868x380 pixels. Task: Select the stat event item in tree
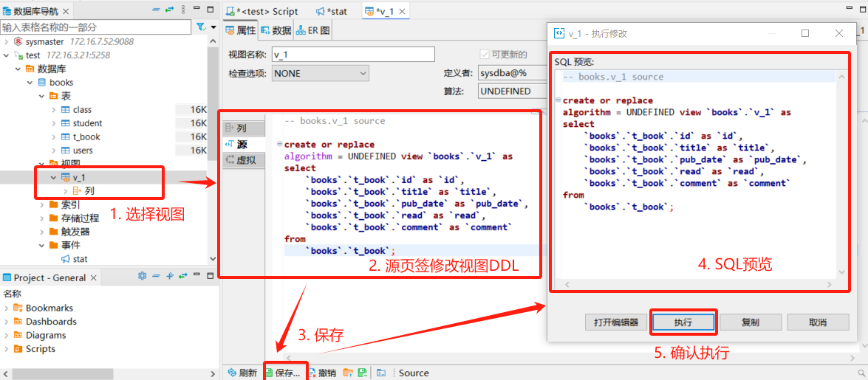pos(80,259)
